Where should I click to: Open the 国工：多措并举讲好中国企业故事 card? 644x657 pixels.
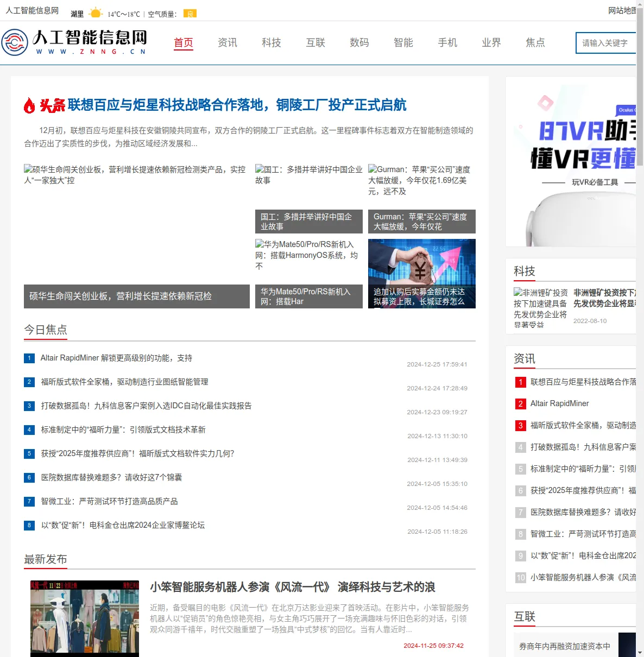[x=309, y=199]
